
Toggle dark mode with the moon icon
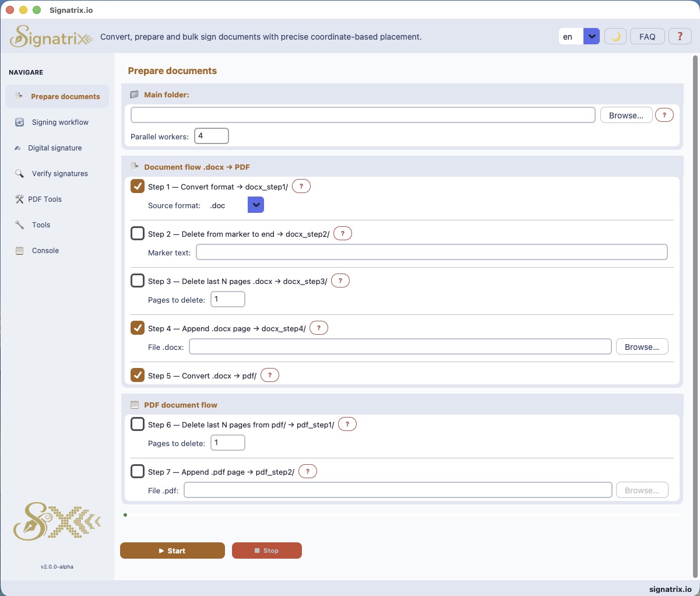point(615,36)
